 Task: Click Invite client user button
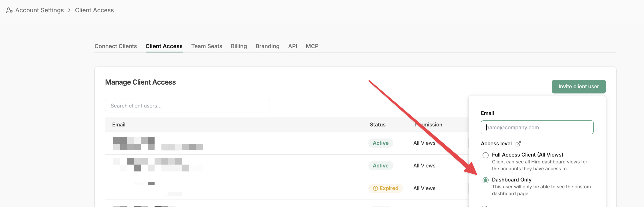(x=579, y=87)
